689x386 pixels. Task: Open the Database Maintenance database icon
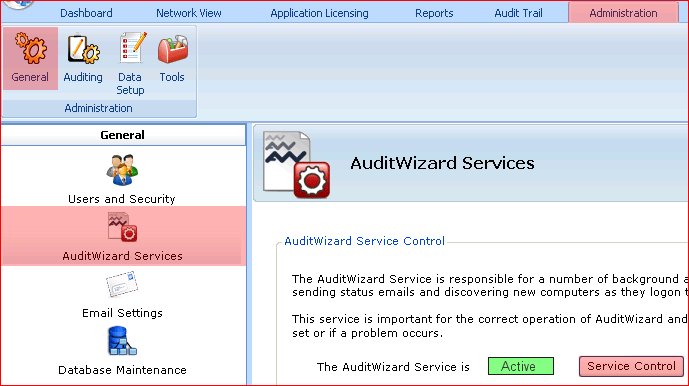(122, 341)
